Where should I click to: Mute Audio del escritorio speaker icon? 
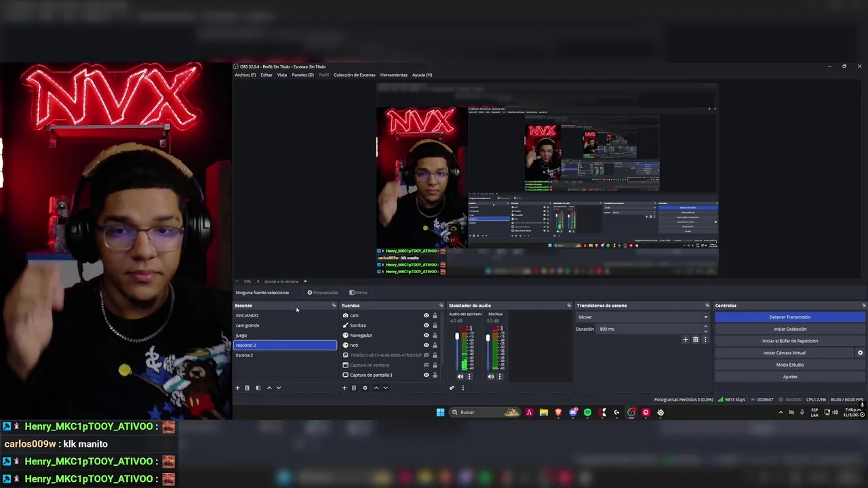tap(460, 376)
